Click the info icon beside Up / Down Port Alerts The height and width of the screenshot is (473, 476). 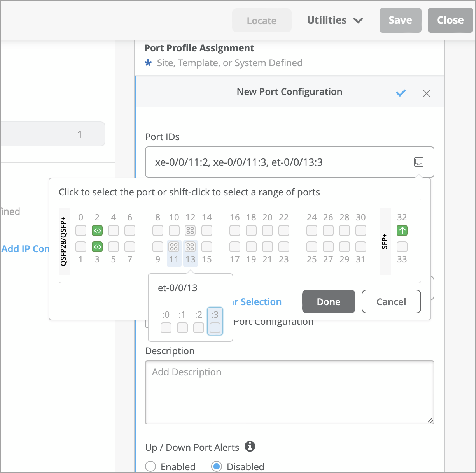(x=250, y=447)
